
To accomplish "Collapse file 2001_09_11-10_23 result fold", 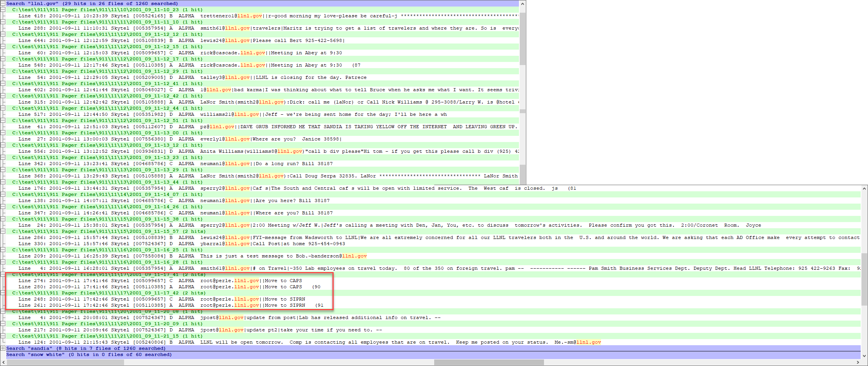I will coord(3,10).
